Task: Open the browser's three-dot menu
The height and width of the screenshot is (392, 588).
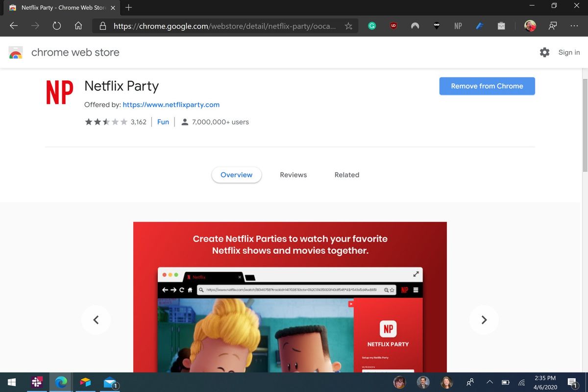Action: pos(574,25)
